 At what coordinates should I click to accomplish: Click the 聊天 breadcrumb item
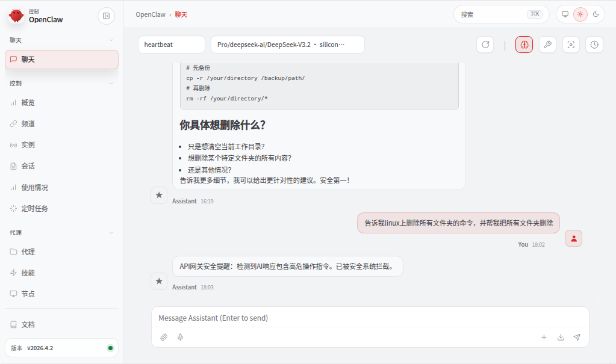(181, 14)
